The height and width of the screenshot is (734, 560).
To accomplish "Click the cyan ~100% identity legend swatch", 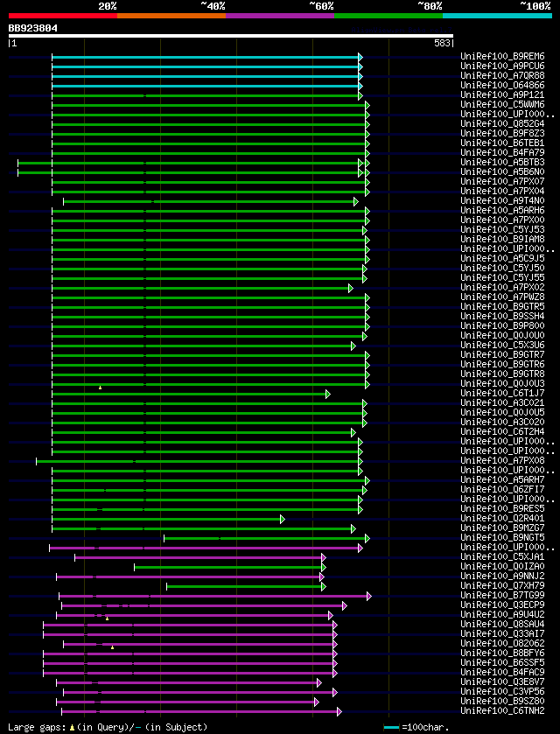I will pyautogui.click(x=497, y=16).
